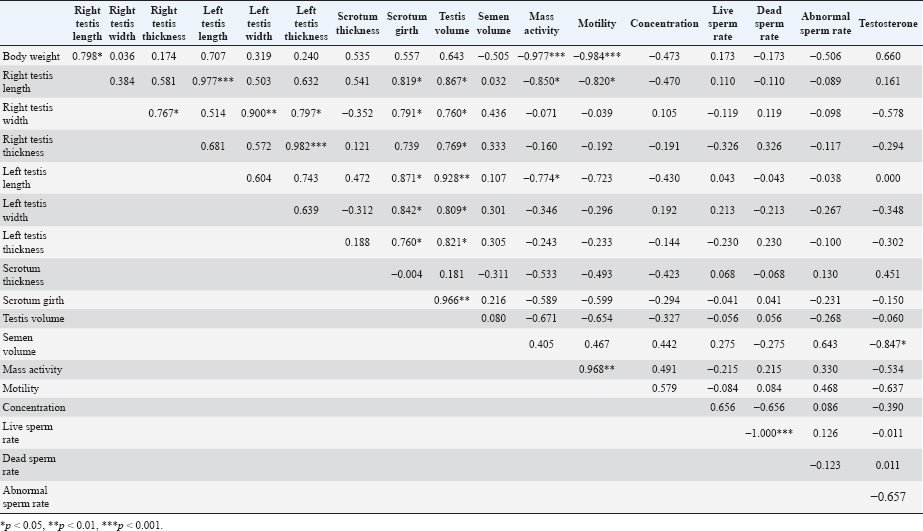Select the 0.966** cell in Scrotum girth row

point(451,300)
